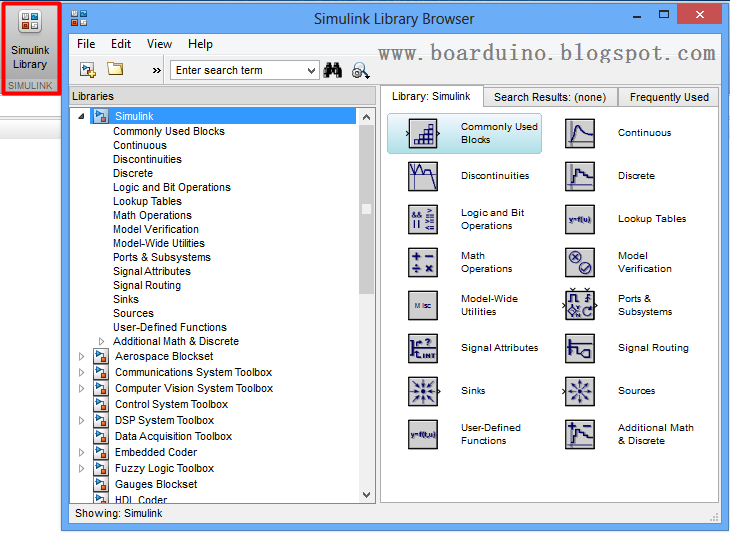Select Discontinuities in the tree
The image size is (730, 533).
point(147,159)
